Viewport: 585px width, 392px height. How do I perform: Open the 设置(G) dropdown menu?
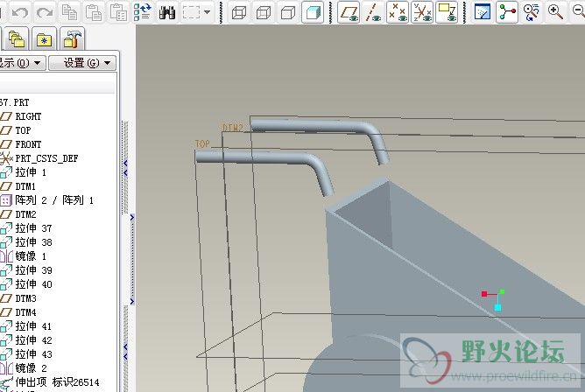pos(82,63)
